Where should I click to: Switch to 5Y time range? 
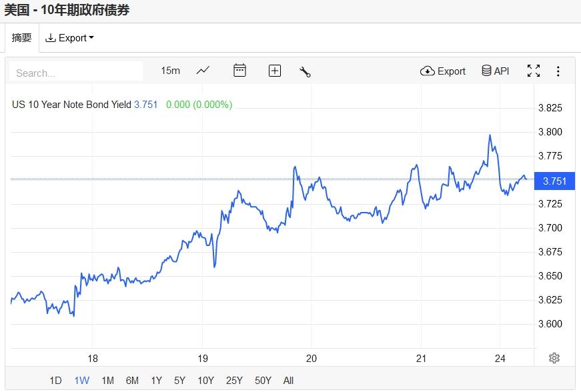click(179, 381)
